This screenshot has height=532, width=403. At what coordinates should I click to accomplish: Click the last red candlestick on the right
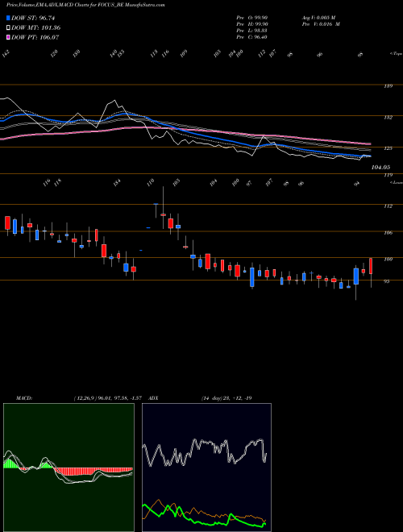point(371,266)
